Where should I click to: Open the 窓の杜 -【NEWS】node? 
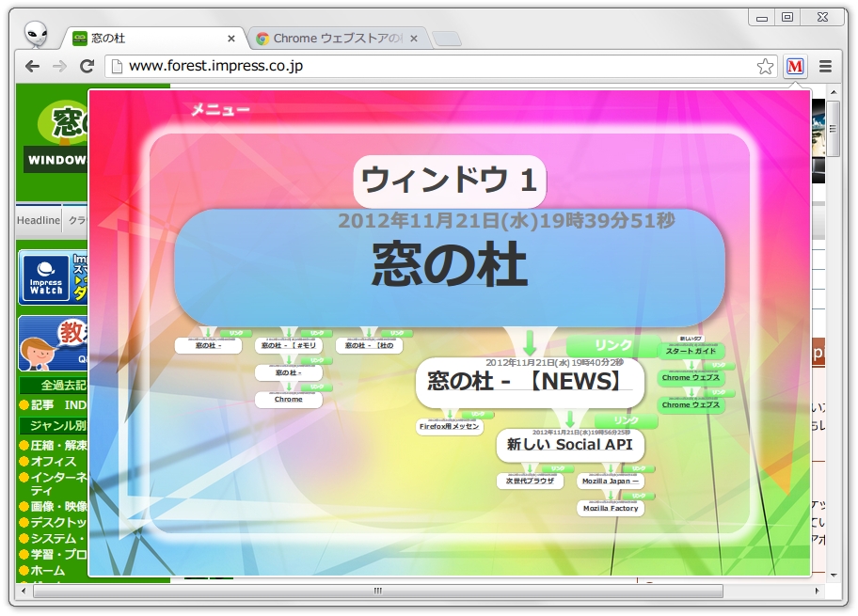530,383
